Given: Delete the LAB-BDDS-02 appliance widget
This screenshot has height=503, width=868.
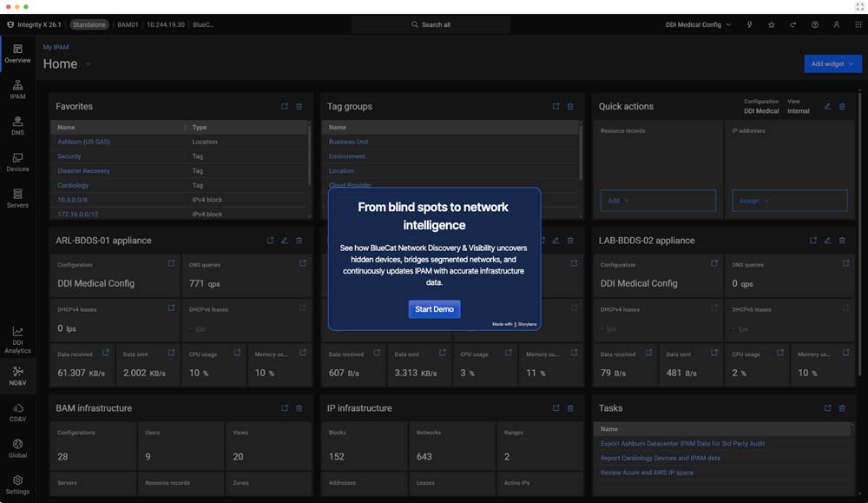Looking at the screenshot, I should pos(842,241).
